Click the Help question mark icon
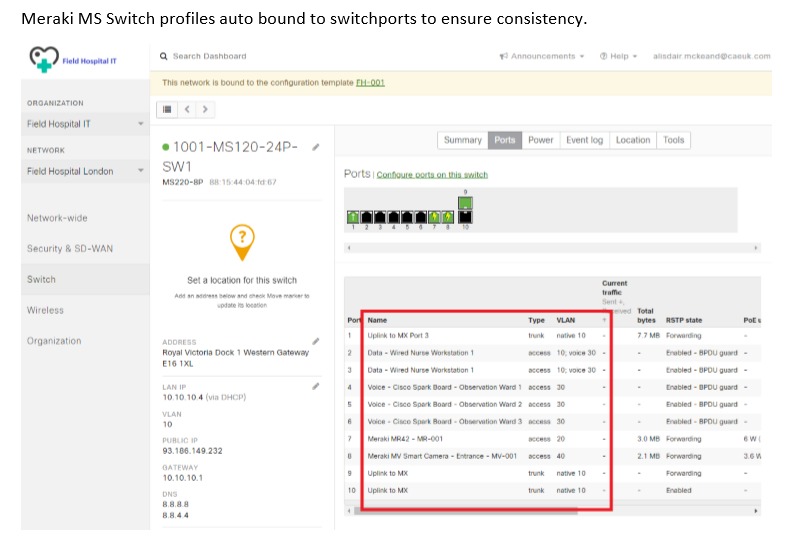This screenshot has height=551, width=792. pyautogui.click(x=603, y=56)
